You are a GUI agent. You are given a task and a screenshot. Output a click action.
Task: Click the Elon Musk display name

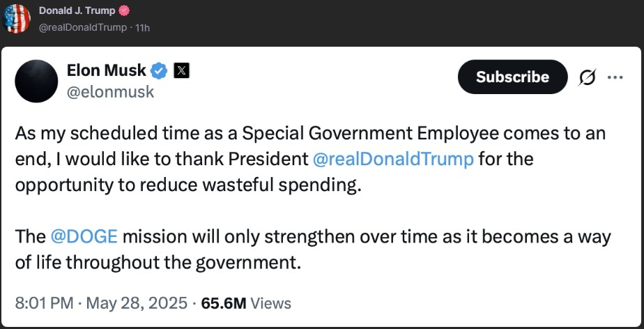(x=107, y=70)
